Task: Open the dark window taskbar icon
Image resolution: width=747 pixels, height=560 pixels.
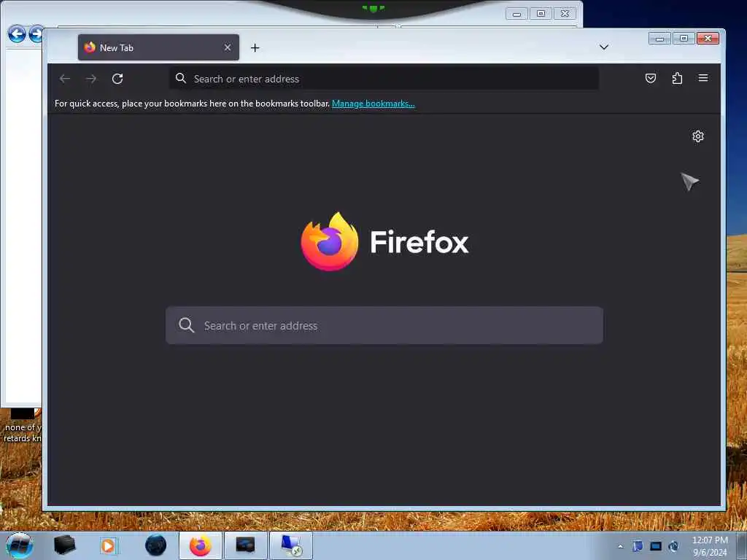Action: pyautogui.click(x=245, y=545)
